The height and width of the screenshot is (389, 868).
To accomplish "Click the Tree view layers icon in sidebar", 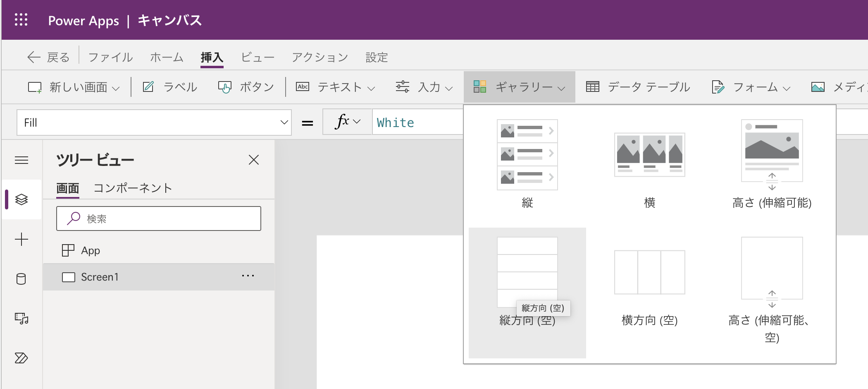I will tap(21, 199).
